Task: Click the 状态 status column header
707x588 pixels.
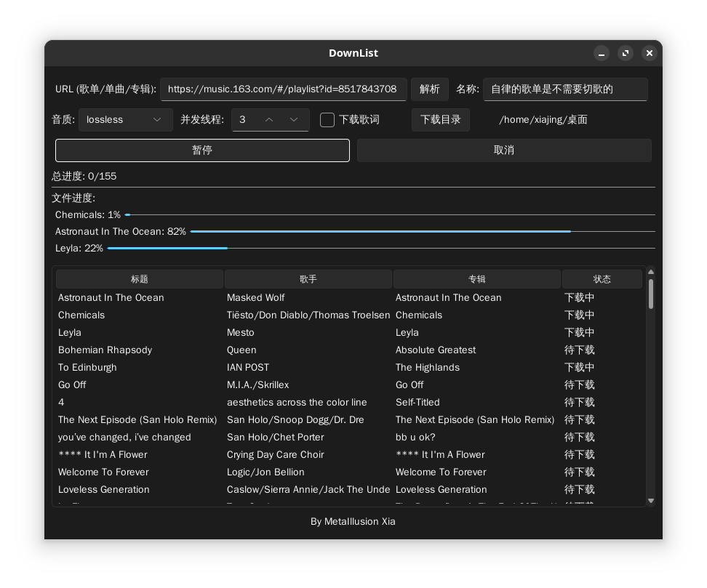Action: [x=602, y=279]
